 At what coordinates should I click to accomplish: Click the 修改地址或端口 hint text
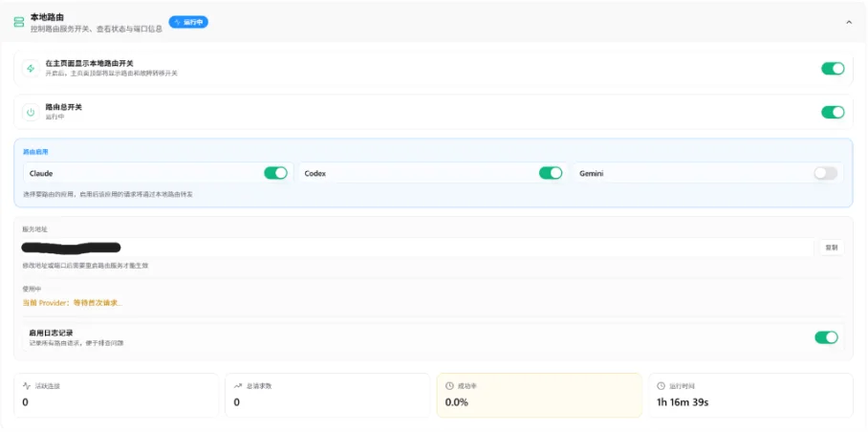(85, 266)
